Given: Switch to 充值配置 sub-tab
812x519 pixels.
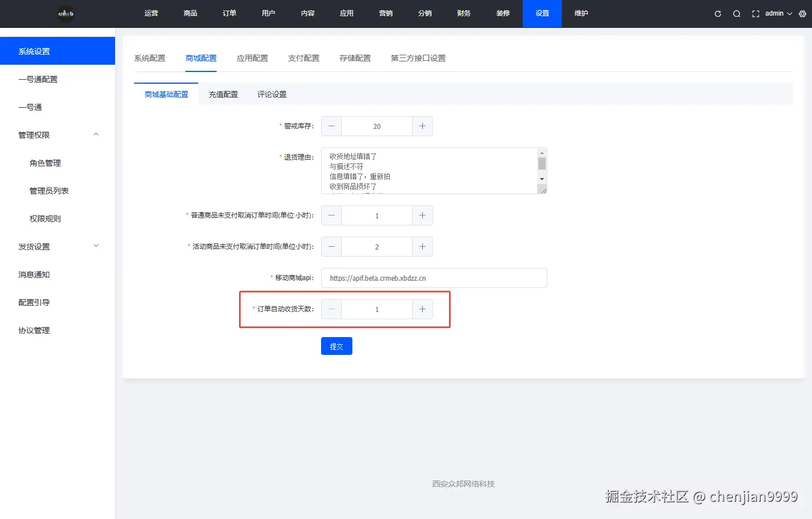Looking at the screenshot, I should click(223, 94).
